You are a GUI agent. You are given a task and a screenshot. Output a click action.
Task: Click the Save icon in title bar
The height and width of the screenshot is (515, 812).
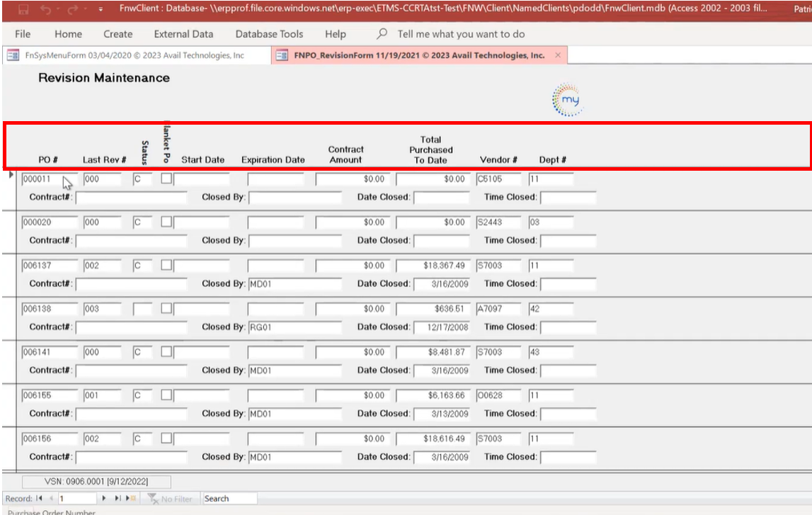click(23, 10)
